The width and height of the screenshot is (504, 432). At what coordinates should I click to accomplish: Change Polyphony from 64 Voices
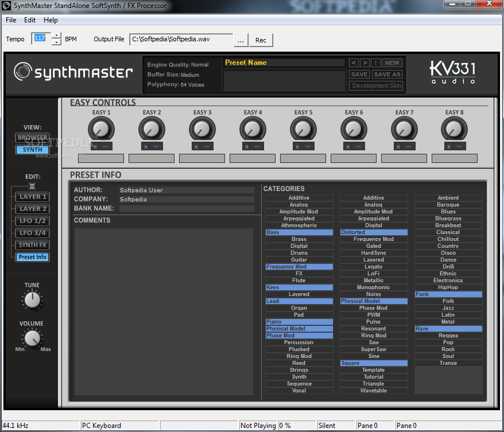click(x=192, y=85)
